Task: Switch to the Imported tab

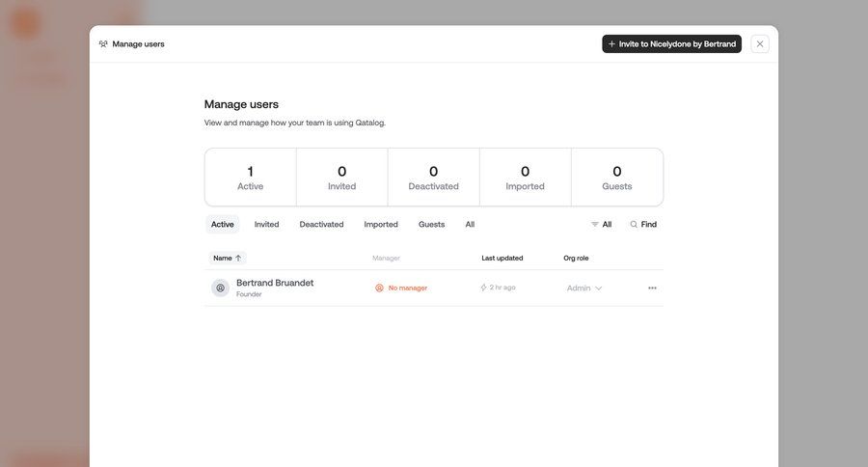Action: pyautogui.click(x=381, y=225)
